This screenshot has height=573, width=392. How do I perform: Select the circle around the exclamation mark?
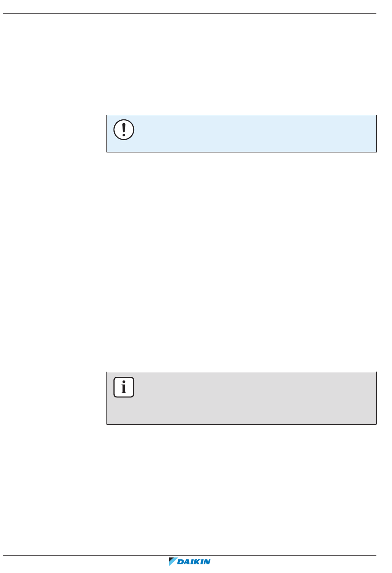pyautogui.click(x=124, y=129)
